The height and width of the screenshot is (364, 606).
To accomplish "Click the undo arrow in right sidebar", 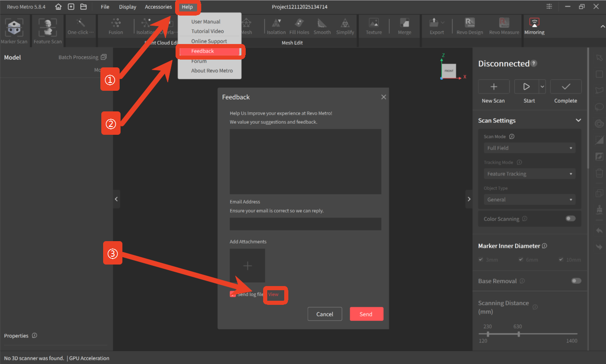I will pos(599,231).
